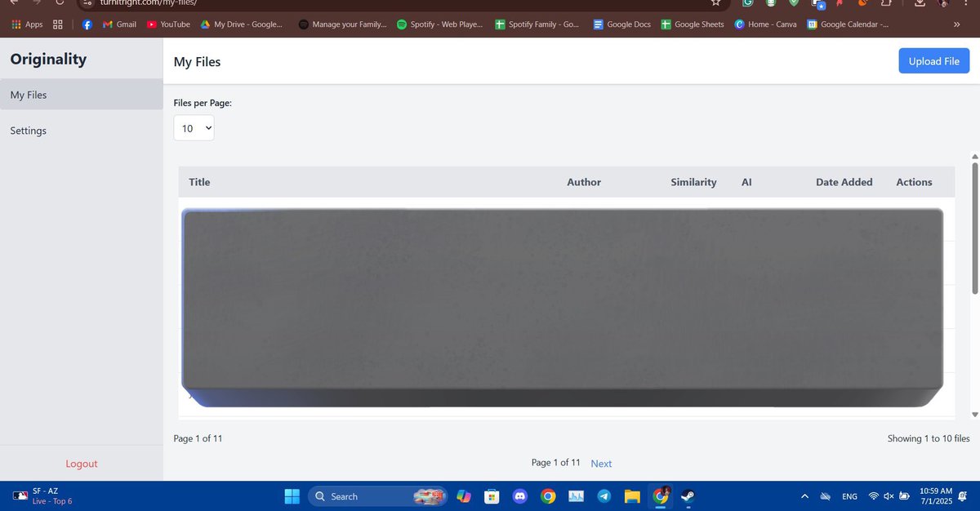Image resolution: width=980 pixels, height=511 pixels.
Task: Click the cloud sync tray icon
Action: pos(826,496)
